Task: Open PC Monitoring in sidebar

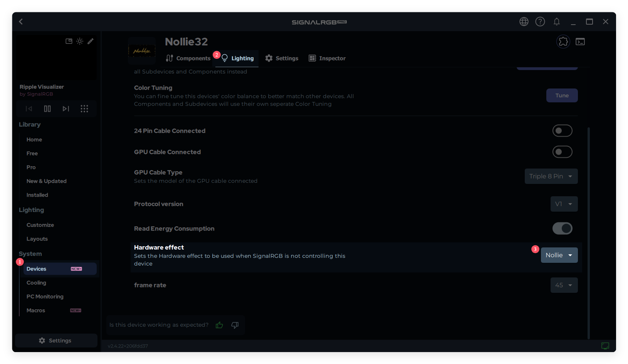Action: click(45, 297)
